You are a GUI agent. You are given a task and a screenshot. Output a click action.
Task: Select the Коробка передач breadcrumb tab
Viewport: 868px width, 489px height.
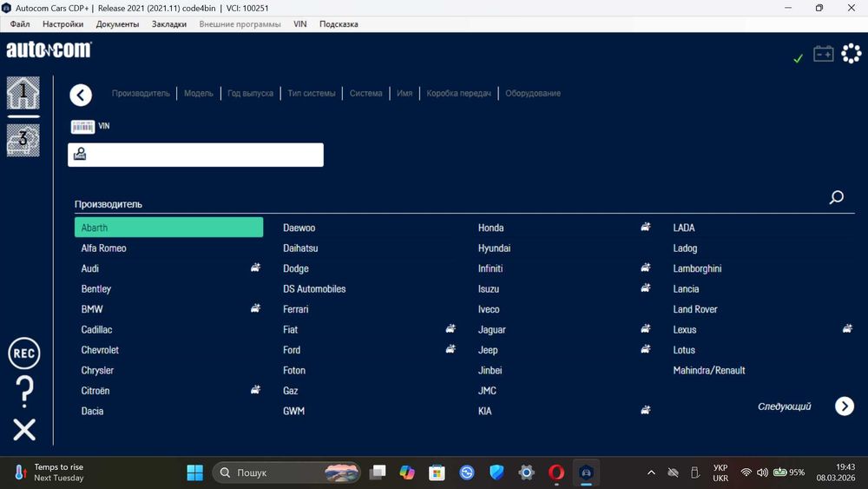coord(459,94)
